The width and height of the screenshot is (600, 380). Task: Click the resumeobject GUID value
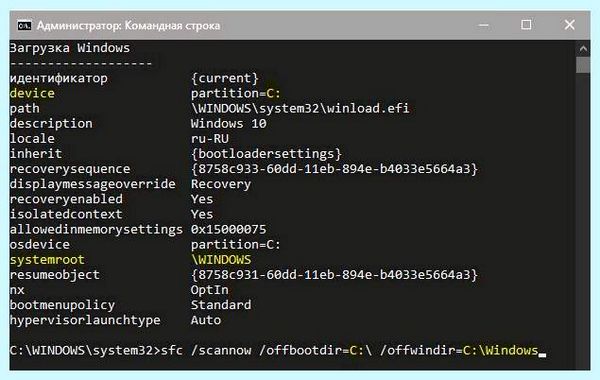[334, 275]
